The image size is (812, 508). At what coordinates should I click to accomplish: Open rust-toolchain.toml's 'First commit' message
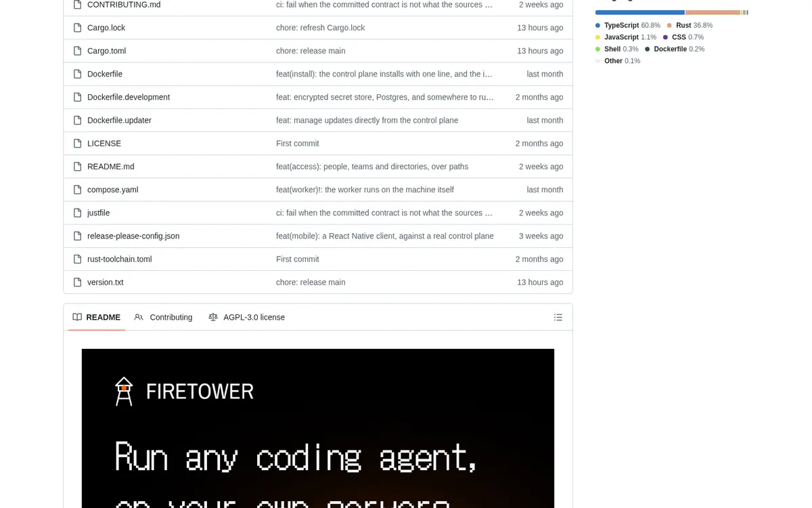[297, 259]
